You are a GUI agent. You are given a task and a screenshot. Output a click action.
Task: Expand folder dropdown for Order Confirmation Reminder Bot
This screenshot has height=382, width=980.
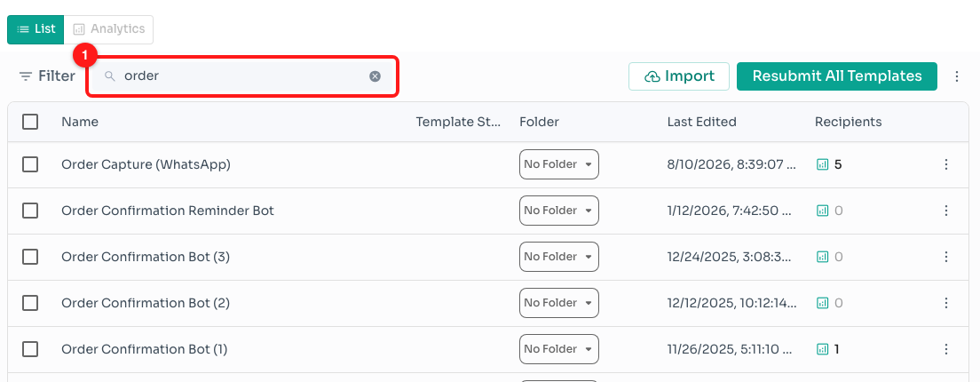[558, 211]
